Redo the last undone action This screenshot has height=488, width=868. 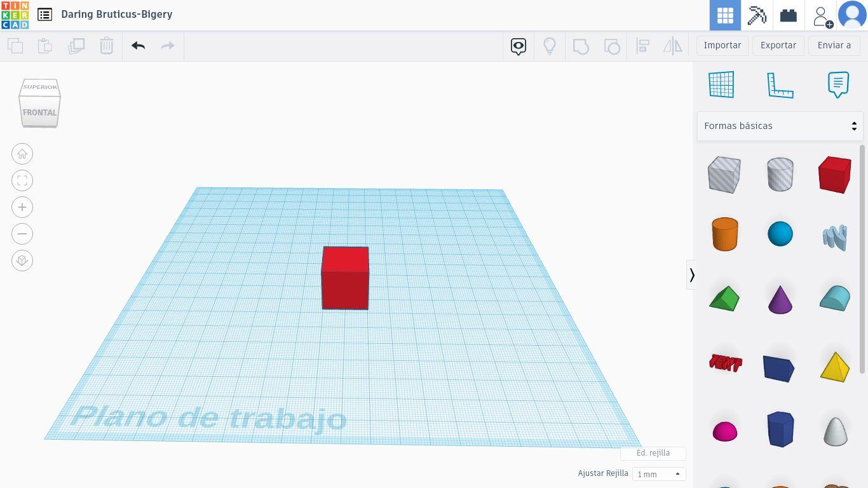(x=168, y=46)
